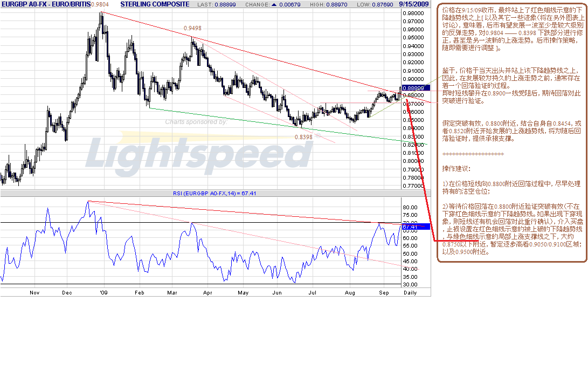Viewport: 588px width, 377px height.
Task: Click the '09 year label on time axis
Action: [103, 293]
